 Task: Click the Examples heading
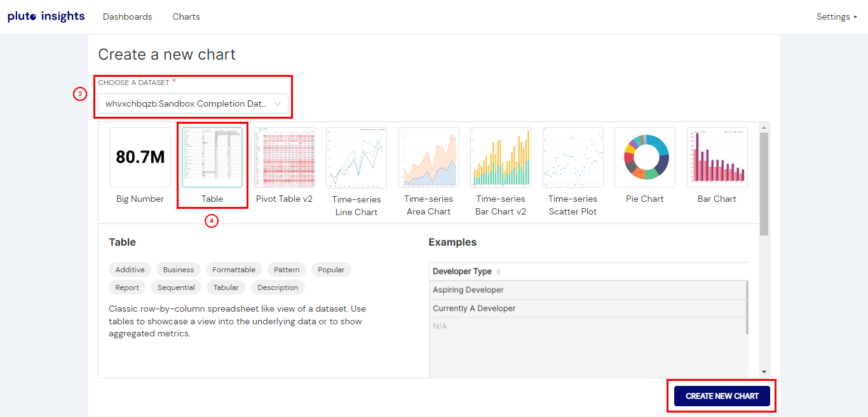[452, 242]
